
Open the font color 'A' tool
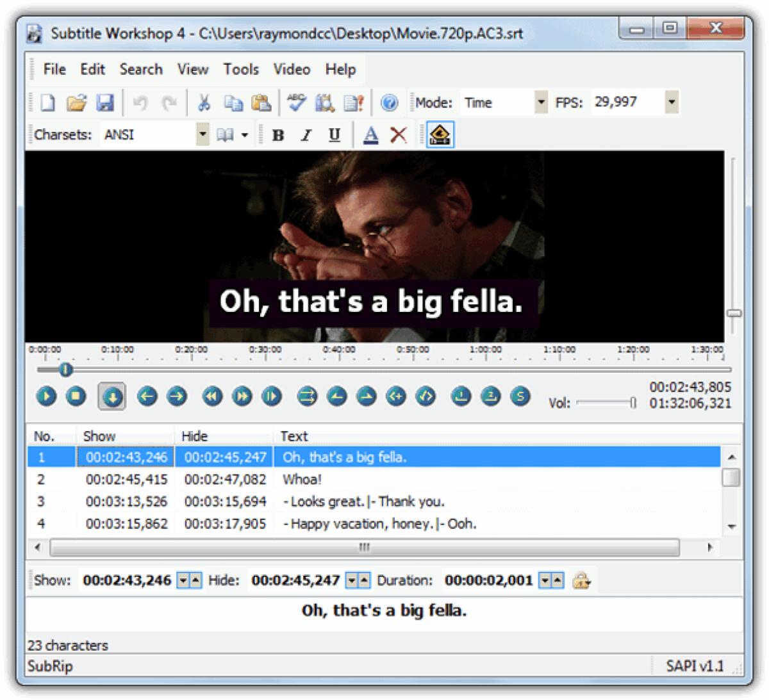(370, 134)
